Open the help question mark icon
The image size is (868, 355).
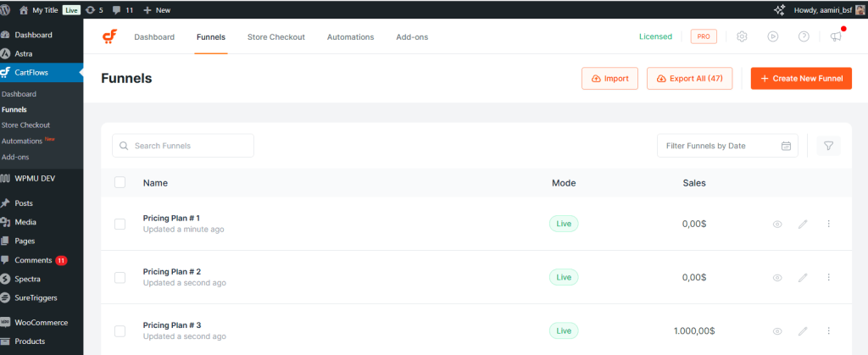804,36
